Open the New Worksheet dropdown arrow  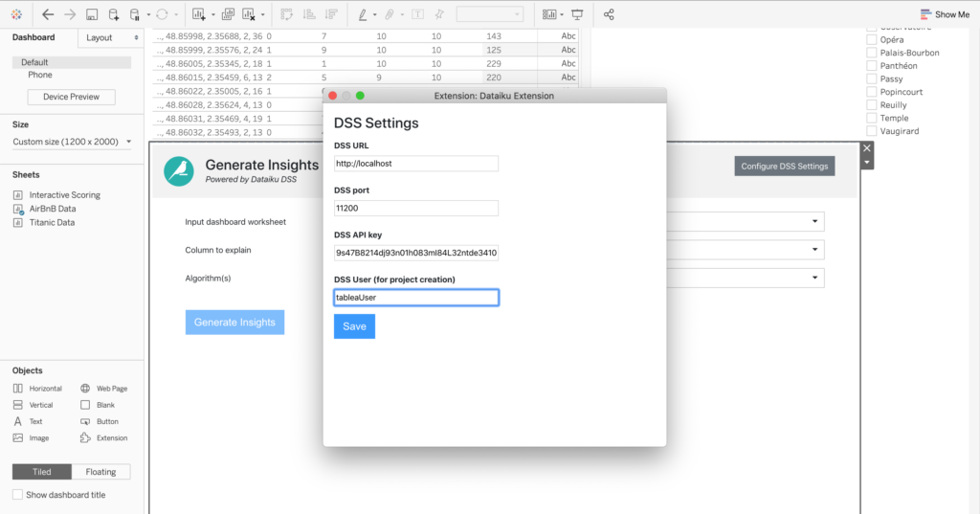click(x=212, y=14)
